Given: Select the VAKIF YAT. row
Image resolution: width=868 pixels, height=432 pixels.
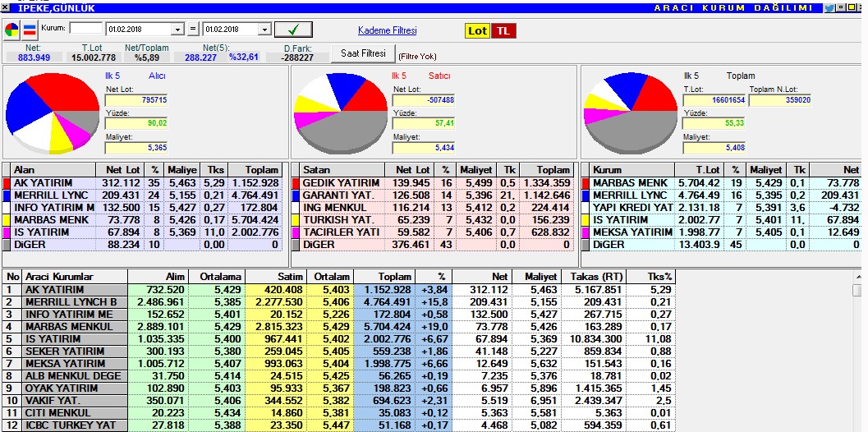Looking at the screenshot, I should coord(339,400).
